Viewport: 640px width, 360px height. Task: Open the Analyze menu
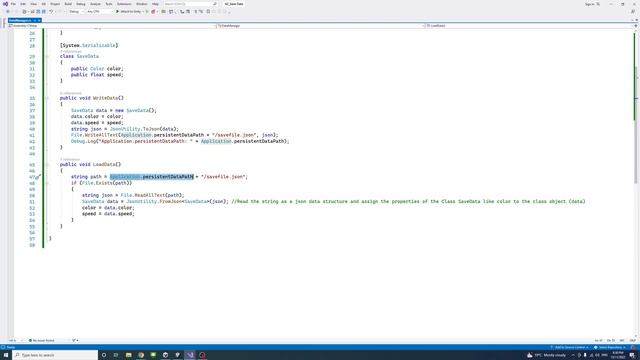coord(95,4)
